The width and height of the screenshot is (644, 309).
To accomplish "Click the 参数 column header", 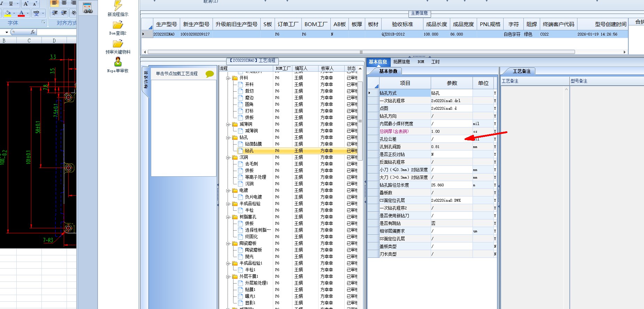I will tap(452, 83).
